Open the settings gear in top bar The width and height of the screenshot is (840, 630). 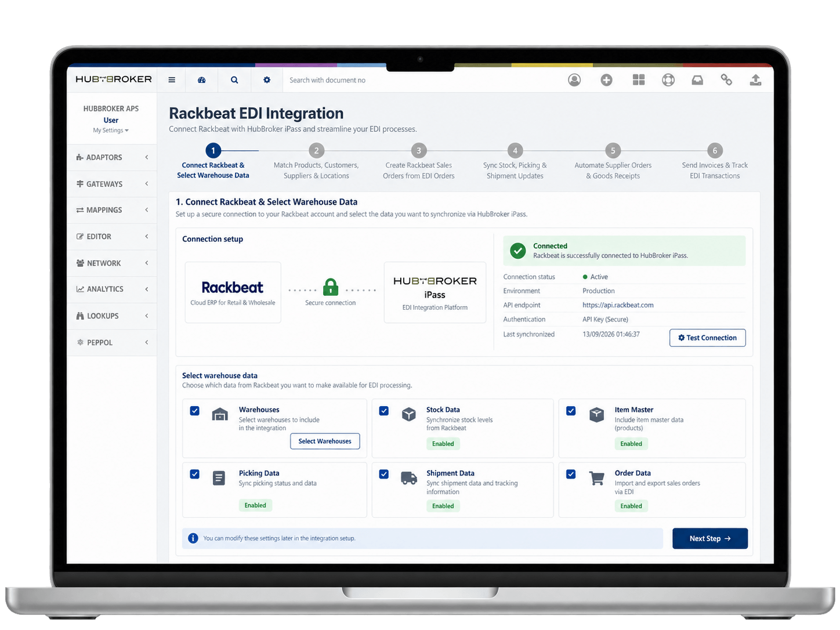pos(267,80)
